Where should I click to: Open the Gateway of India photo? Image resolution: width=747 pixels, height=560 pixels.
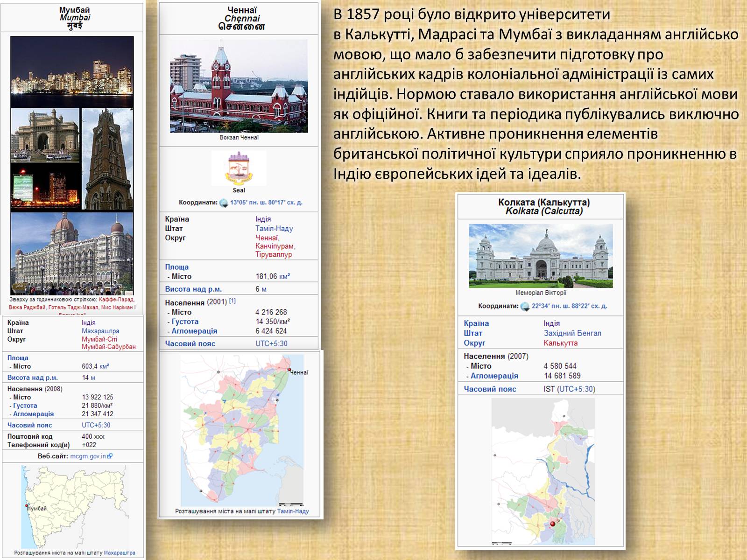point(45,135)
